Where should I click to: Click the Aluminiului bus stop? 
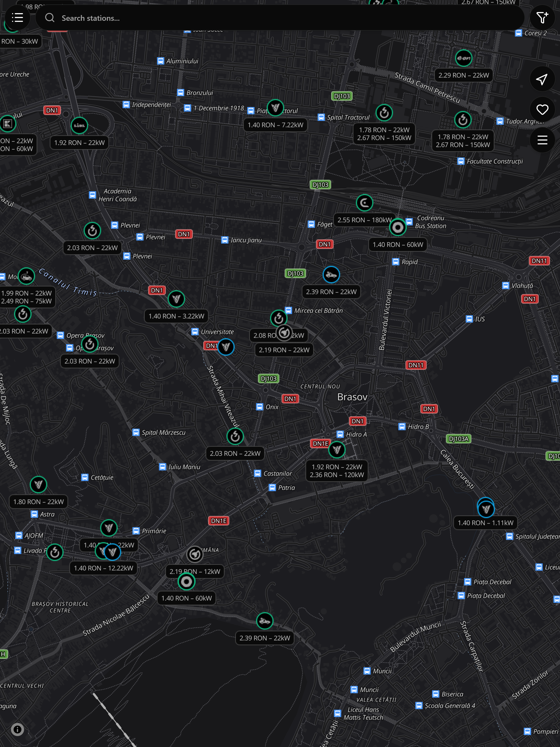click(178, 61)
